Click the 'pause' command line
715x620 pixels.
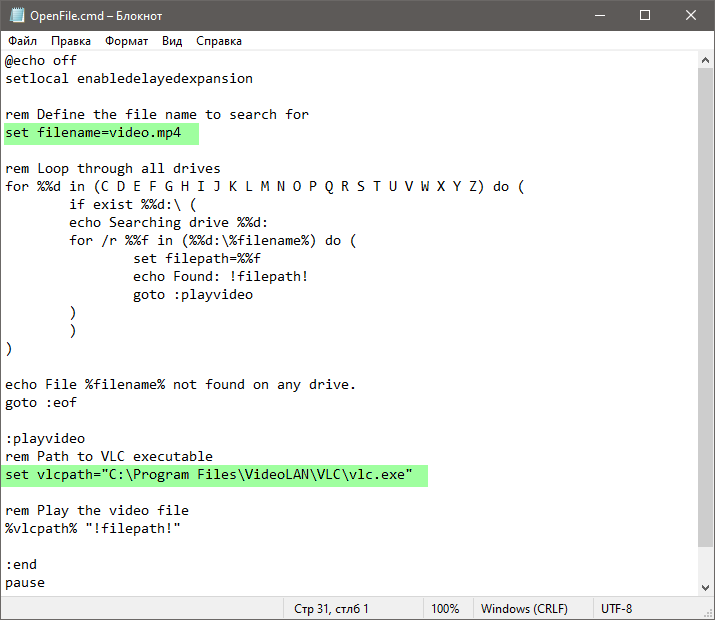[x=25, y=583]
